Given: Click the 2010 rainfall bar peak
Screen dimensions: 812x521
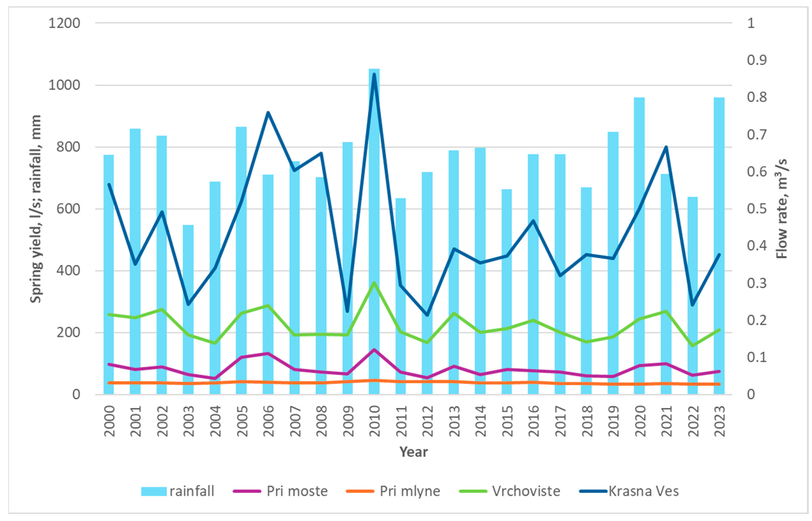Looking at the screenshot, I should 374,70.
